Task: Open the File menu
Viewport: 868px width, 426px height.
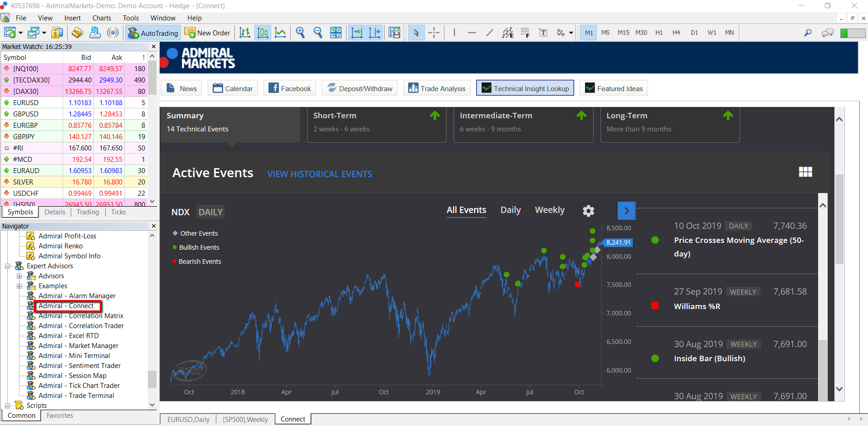Action: pos(21,18)
